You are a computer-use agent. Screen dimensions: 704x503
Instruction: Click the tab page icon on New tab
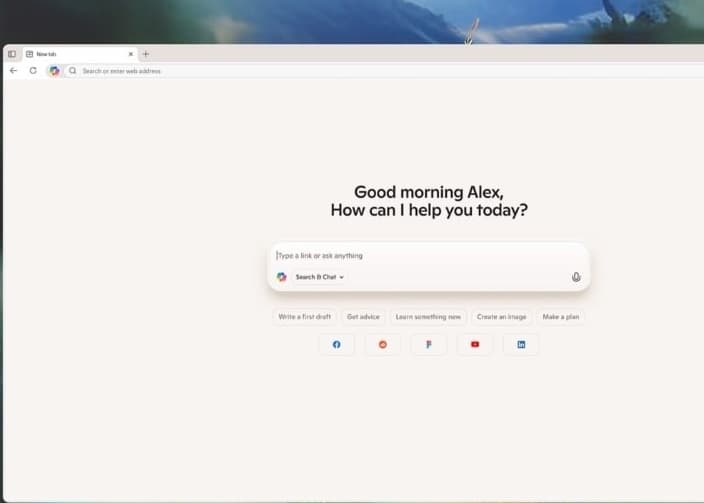[x=30, y=54]
